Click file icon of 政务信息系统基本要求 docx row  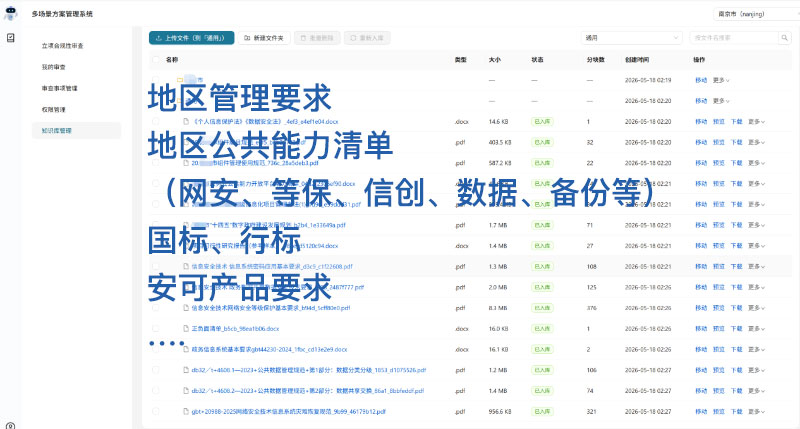(x=186, y=349)
